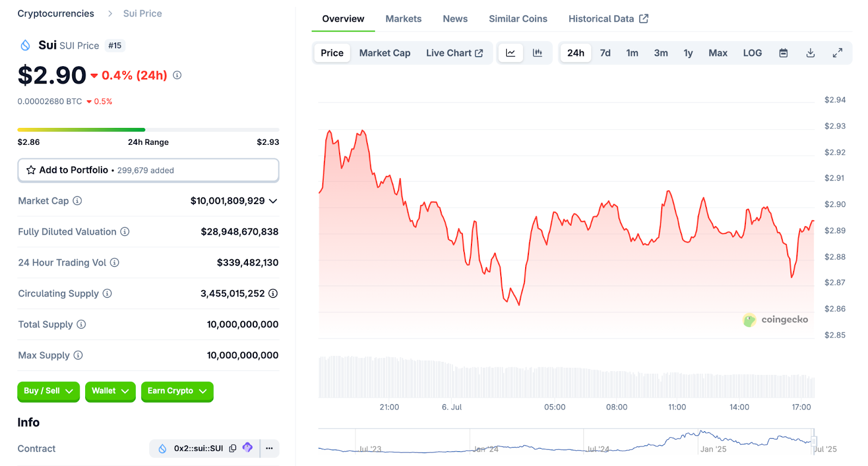Click the $28,948,670,838 valuation value
868x466 pixels.
[x=240, y=232]
